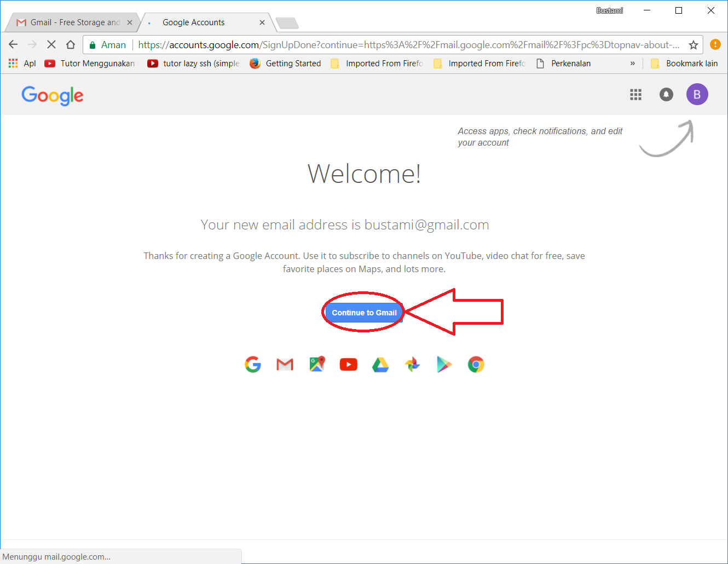
Task: Open the Gmail product icon
Action: [285, 364]
